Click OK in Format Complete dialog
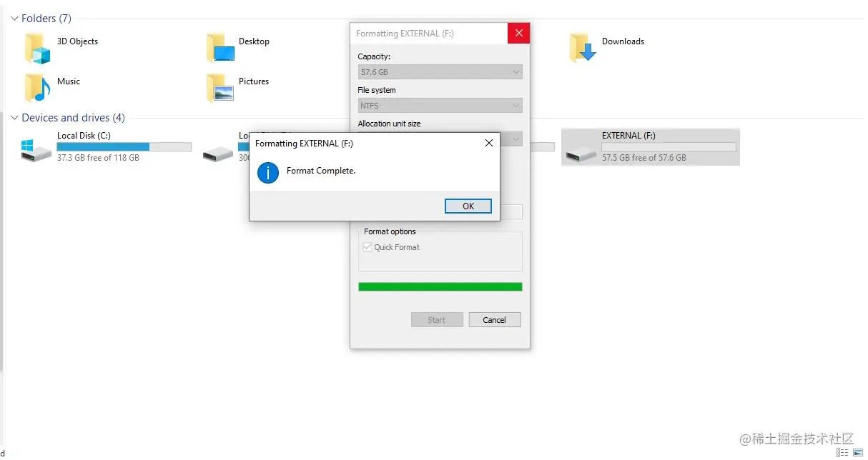The height and width of the screenshot is (460, 868). [x=468, y=206]
